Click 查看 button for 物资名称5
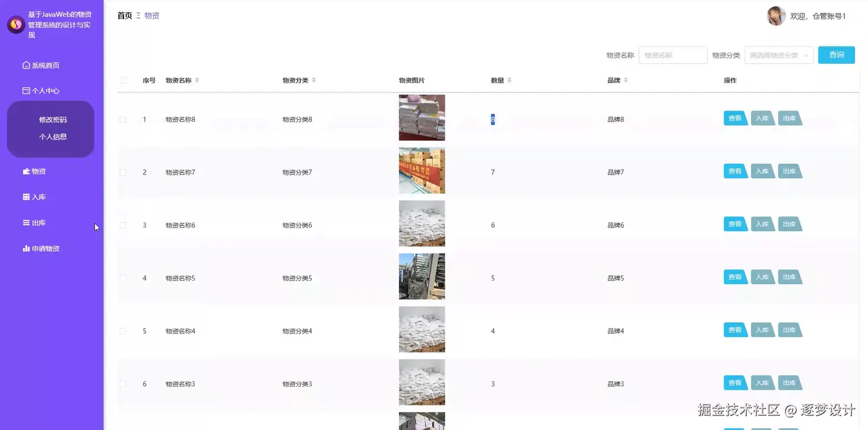Screen dimensions: 868x430 coord(735,277)
